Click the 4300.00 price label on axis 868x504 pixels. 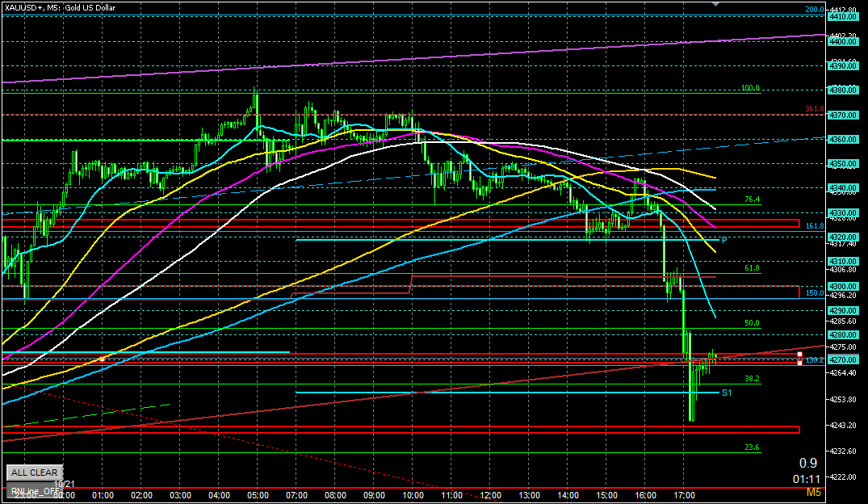842,287
